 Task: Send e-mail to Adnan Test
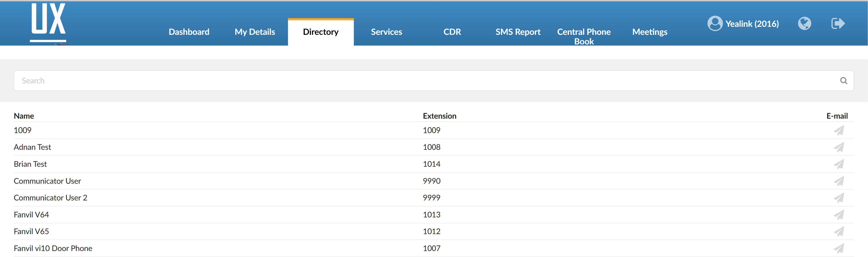tap(839, 147)
